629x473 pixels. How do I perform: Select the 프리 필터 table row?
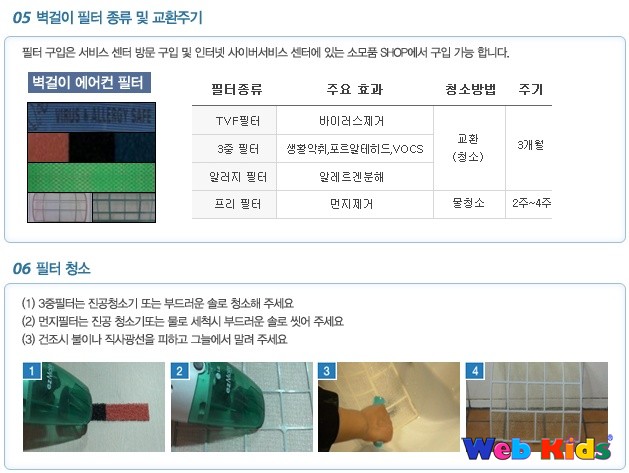click(372, 204)
